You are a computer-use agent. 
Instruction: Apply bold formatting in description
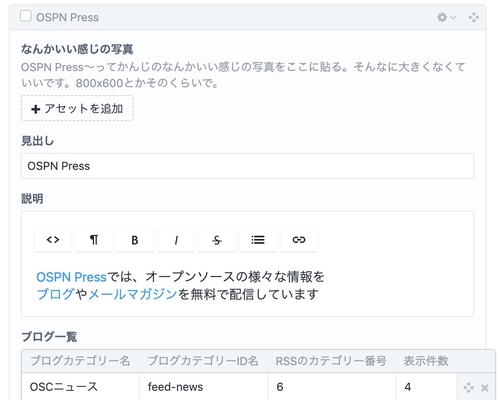[135, 239]
